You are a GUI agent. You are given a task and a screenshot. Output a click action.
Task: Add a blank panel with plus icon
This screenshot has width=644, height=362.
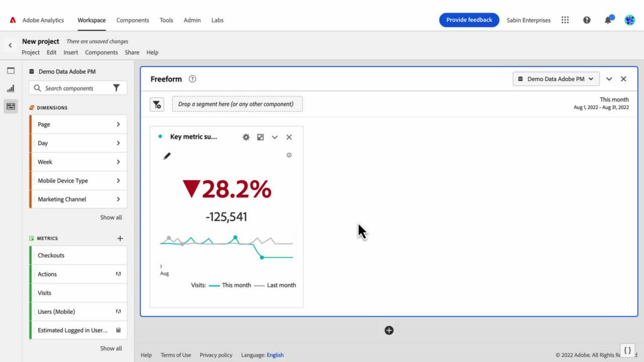389,330
